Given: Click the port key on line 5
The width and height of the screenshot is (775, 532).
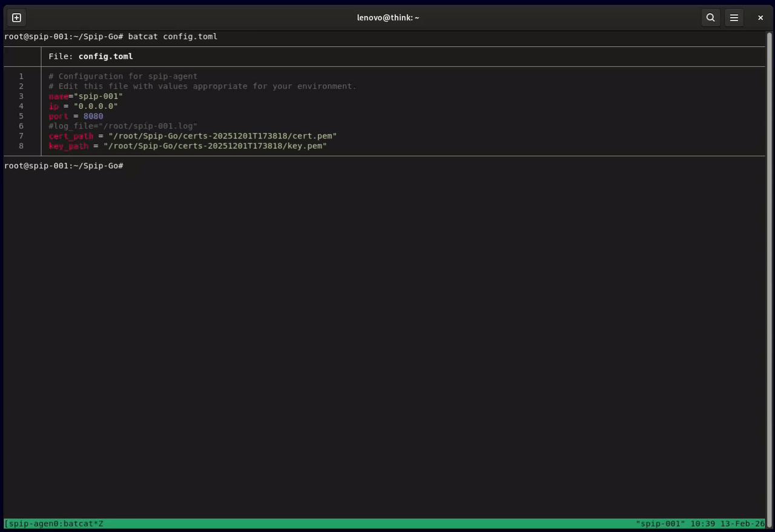Looking at the screenshot, I should coord(58,116).
